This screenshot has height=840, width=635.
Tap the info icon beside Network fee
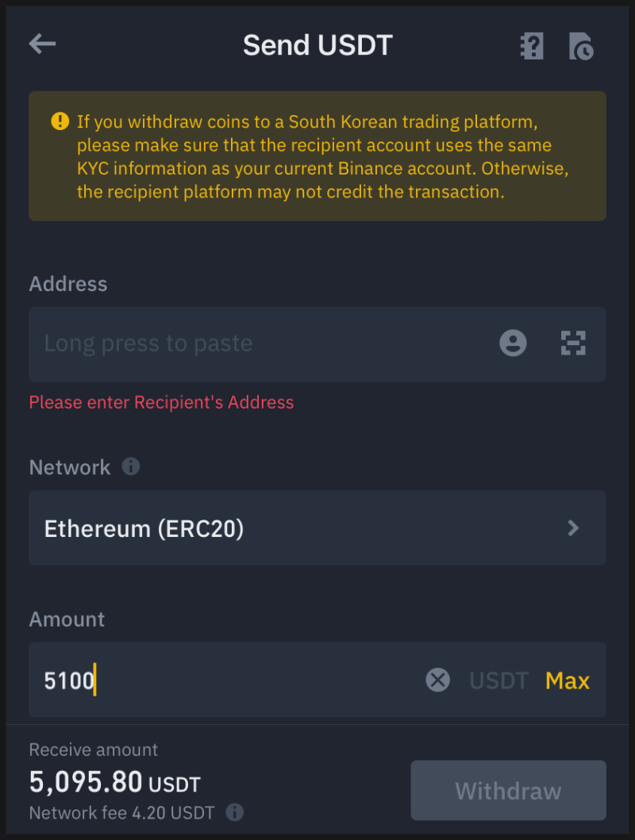click(234, 812)
